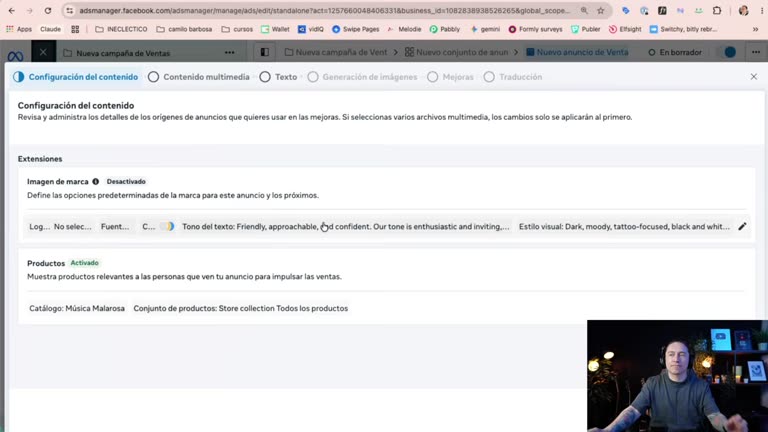Select Nuevo anuncio de Venta breadcrumb
This screenshot has width=768, height=432.
[577, 52]
